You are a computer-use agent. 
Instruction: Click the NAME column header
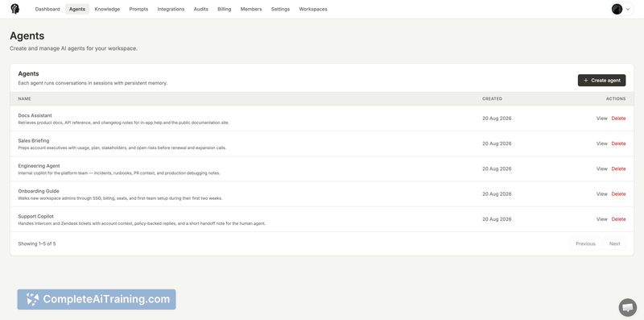point(24,98)
